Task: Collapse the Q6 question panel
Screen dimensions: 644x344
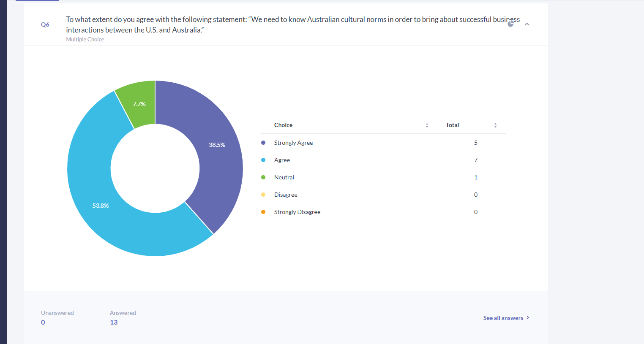Action: [x=527, y=24]
